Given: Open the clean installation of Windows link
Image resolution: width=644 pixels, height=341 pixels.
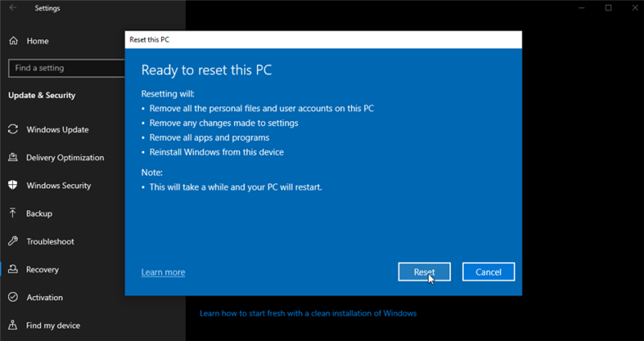Looking at the screenshot, I should click(308, 314).
